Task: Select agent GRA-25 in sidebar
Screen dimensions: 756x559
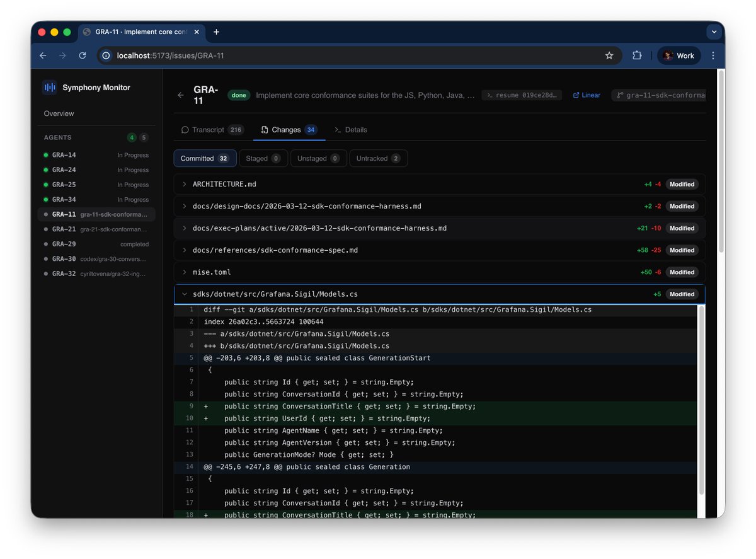Action: coord(96,185)
